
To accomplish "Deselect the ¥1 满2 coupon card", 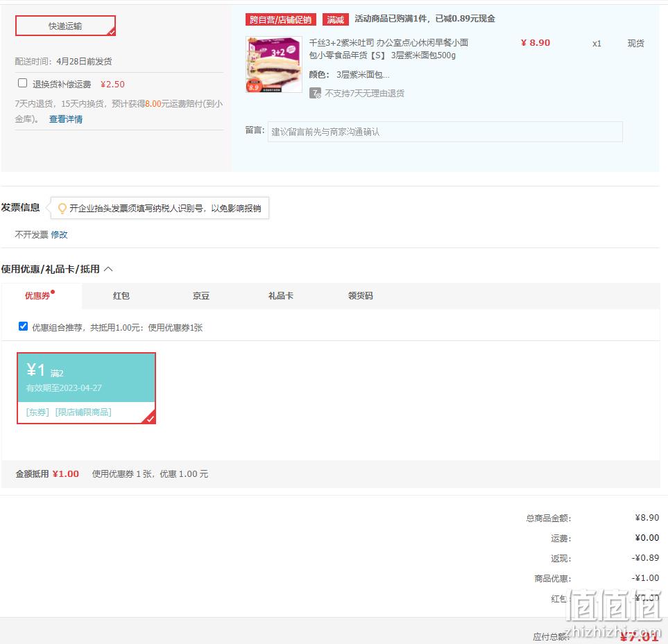I will click(86, 388).
